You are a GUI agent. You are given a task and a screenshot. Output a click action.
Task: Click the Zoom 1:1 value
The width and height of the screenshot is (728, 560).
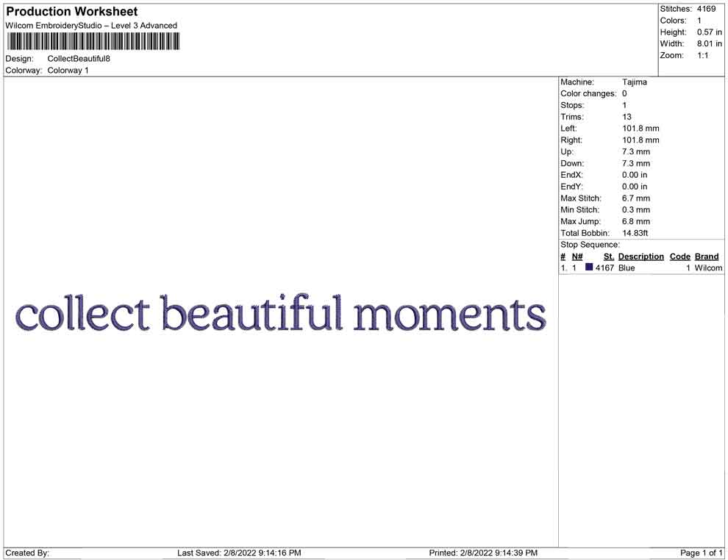pos(702,55)
